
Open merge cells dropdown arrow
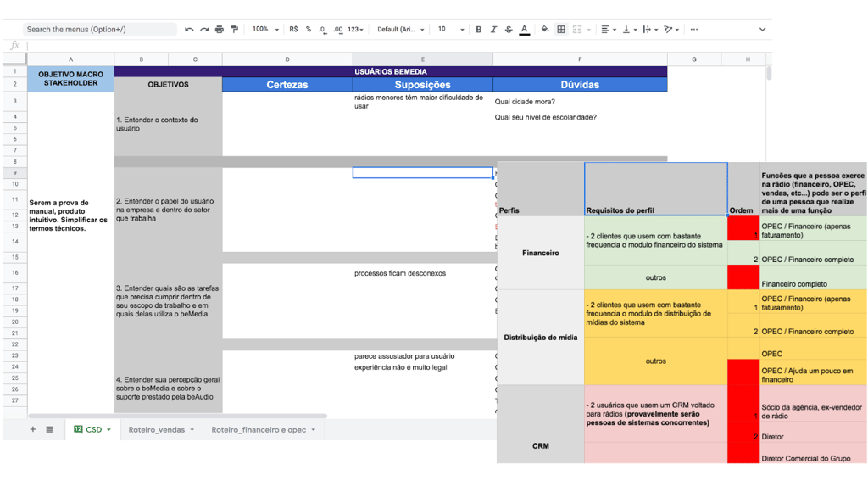(589, 30)
